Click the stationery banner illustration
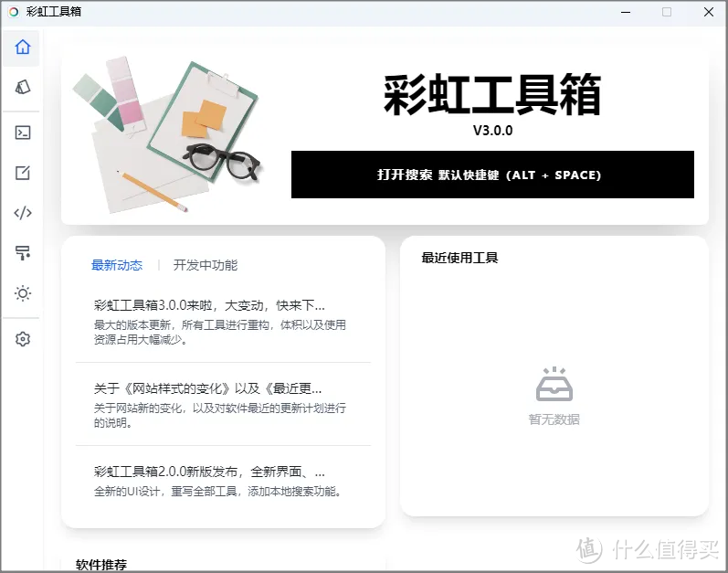This screenshot has width=728, height=573. (167, 135)
